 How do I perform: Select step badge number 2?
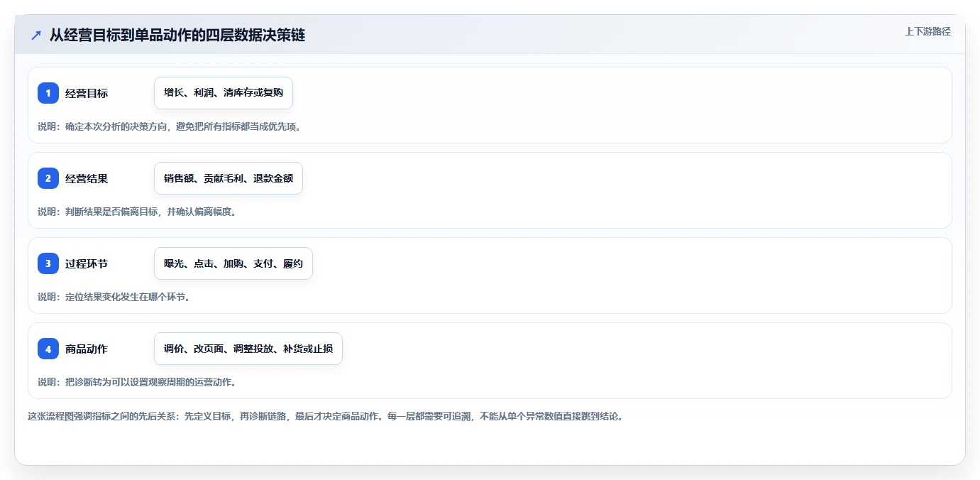[48, 178]
